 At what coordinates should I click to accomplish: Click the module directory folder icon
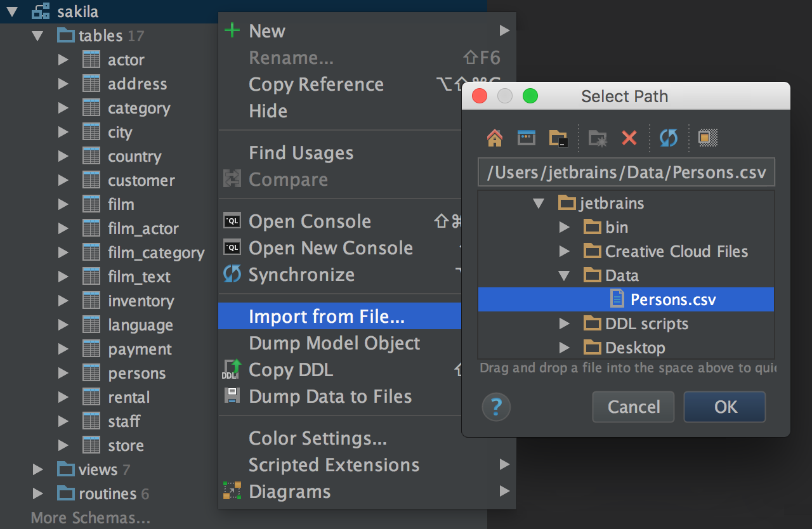coord(558,138)
